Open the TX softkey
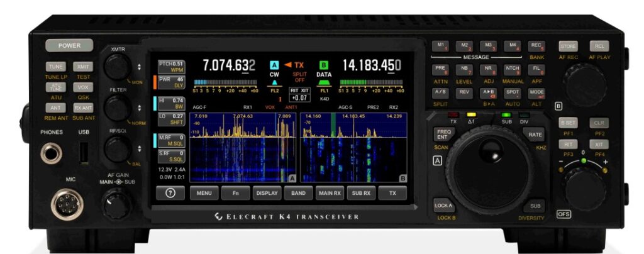This screenshot has width=644, height=254. coord(392,193)
